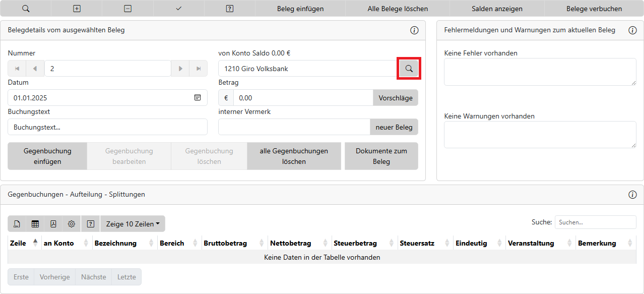Viewport: 644px width, 294px height.
Task: Sort table by Bruttobetrag column
Action: coord(232,243)
